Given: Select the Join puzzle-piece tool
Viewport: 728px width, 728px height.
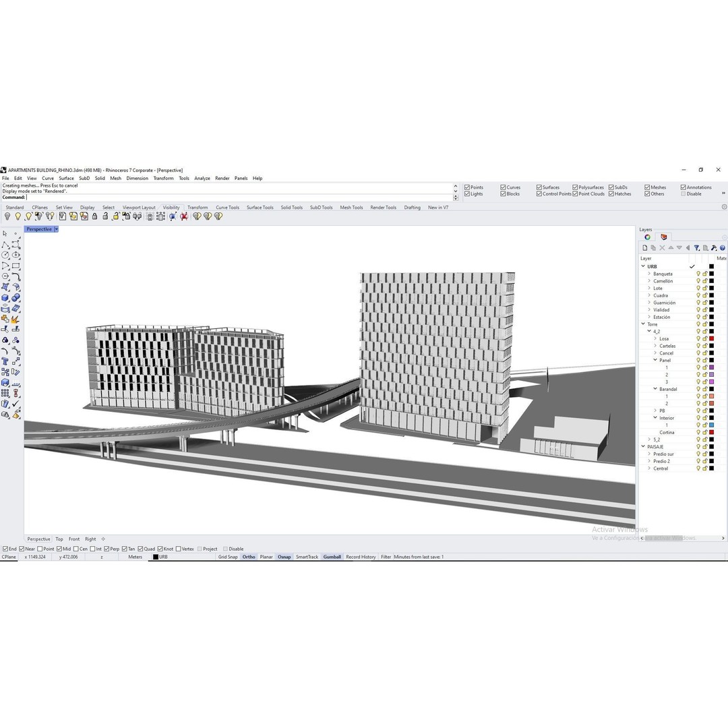Looking at the screenshot, I should [5, 320].
